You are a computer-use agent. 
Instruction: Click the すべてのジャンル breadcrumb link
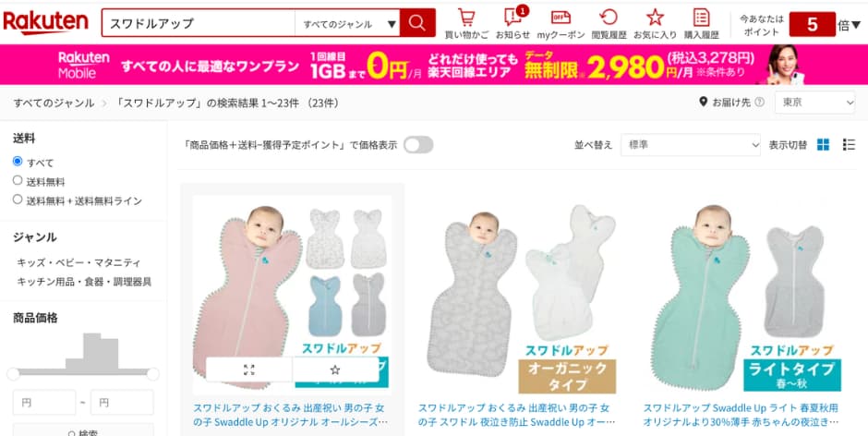[x=54, y=103]
